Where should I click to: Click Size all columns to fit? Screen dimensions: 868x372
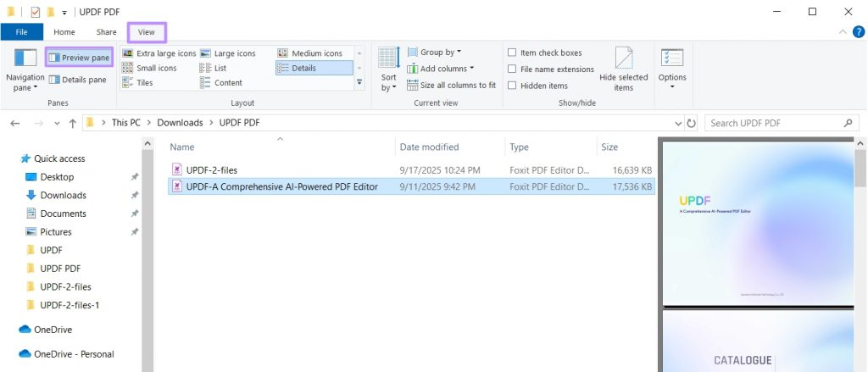pyautogui.click(x=451, y=86)
